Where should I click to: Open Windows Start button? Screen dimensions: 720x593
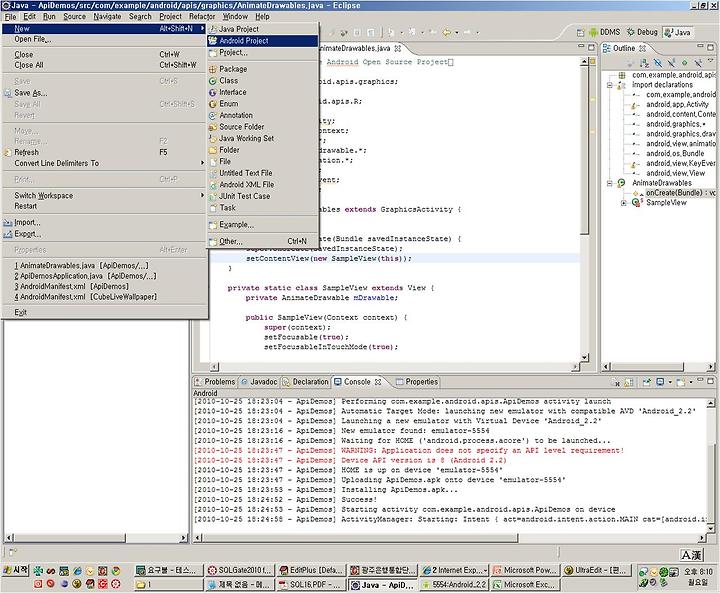(16, 570)
